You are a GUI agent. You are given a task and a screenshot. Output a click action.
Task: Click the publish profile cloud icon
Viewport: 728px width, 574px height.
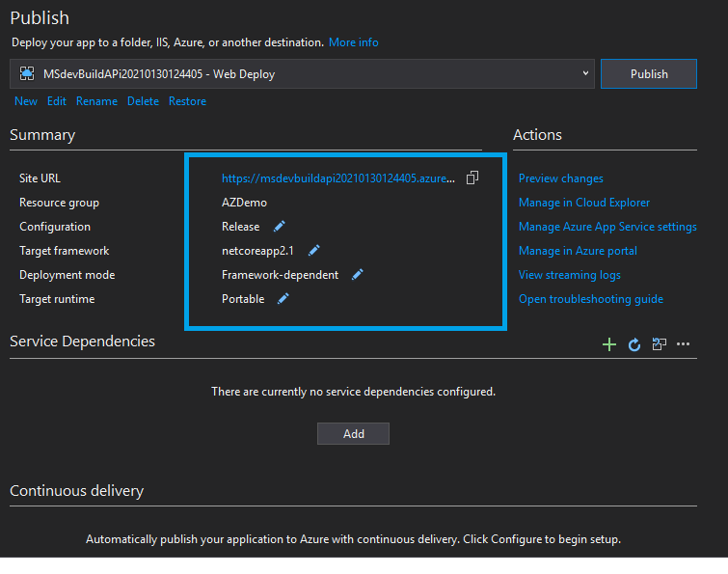(x=27, y=73)
